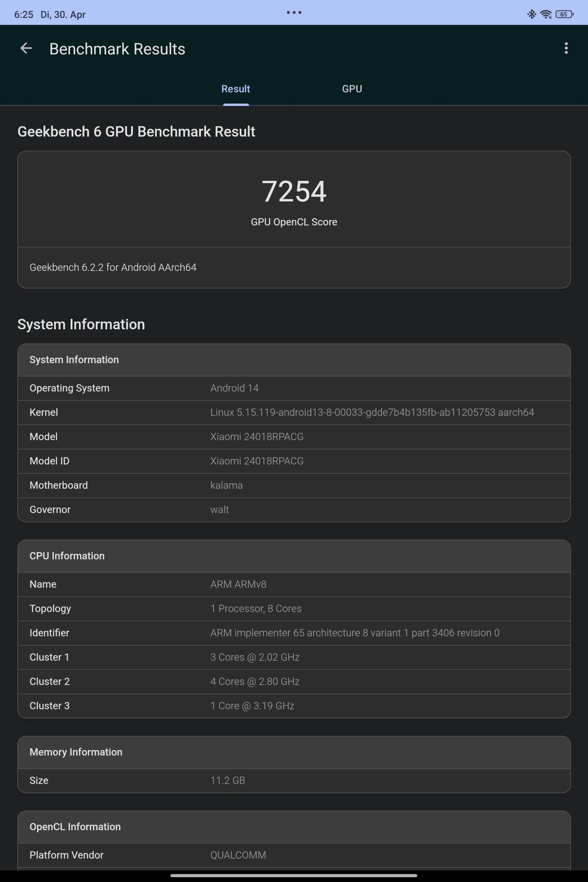Tap the Memory Size 11.2 GB row
The height and width of the screenshot is (882, 588).
pos(294,780)
